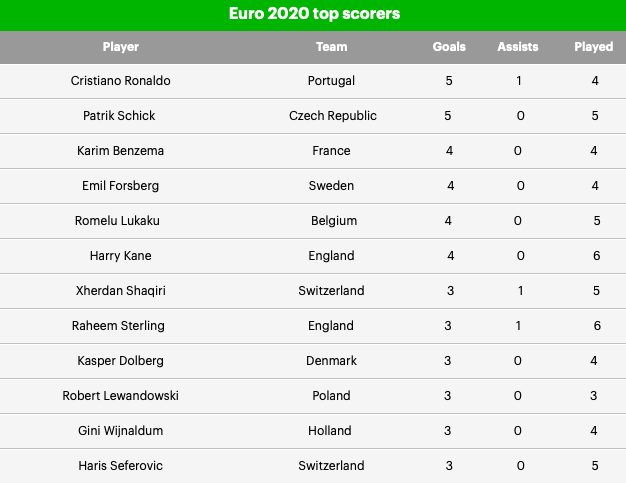Click Cristiano Ronaldo's name
Screen dimensions: 626x483
(121, 80)
